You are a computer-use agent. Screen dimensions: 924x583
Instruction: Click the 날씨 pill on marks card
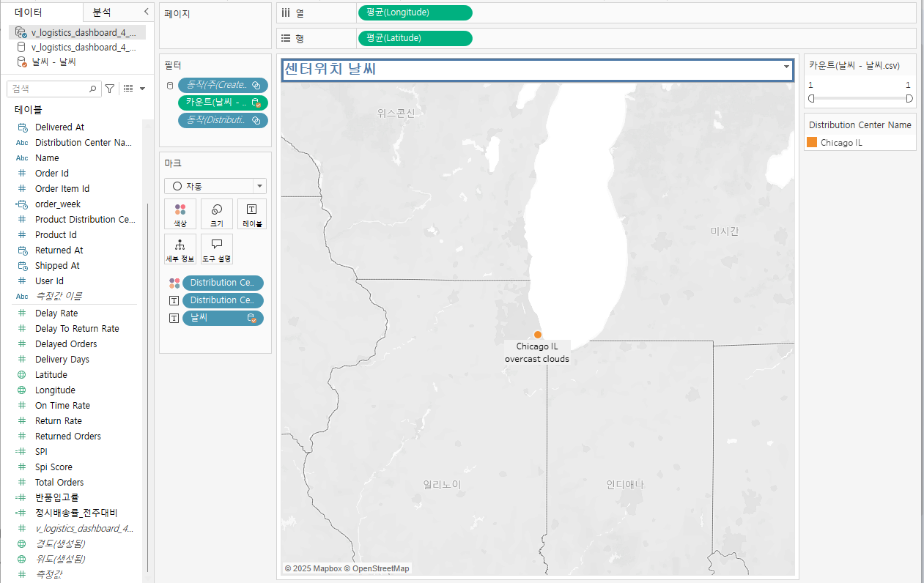(223, 318)
